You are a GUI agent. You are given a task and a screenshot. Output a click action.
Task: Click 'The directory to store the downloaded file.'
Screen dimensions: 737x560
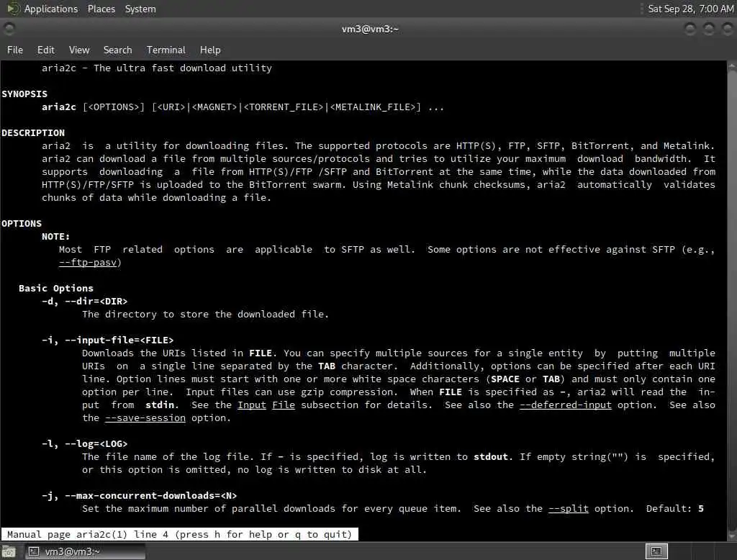[x=205, y=314]
